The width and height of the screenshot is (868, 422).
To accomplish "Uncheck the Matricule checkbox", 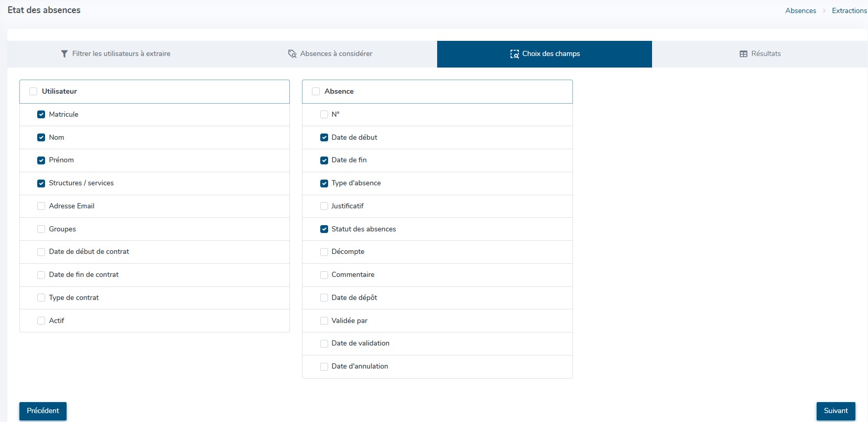I will point(41,115).
